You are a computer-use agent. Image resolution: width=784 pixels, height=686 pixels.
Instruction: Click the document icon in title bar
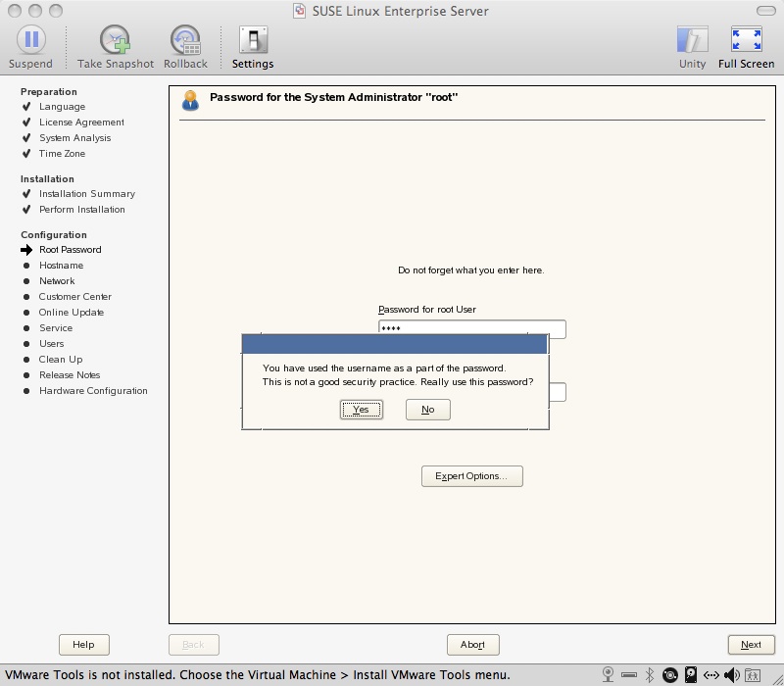[x=299, y=11]
